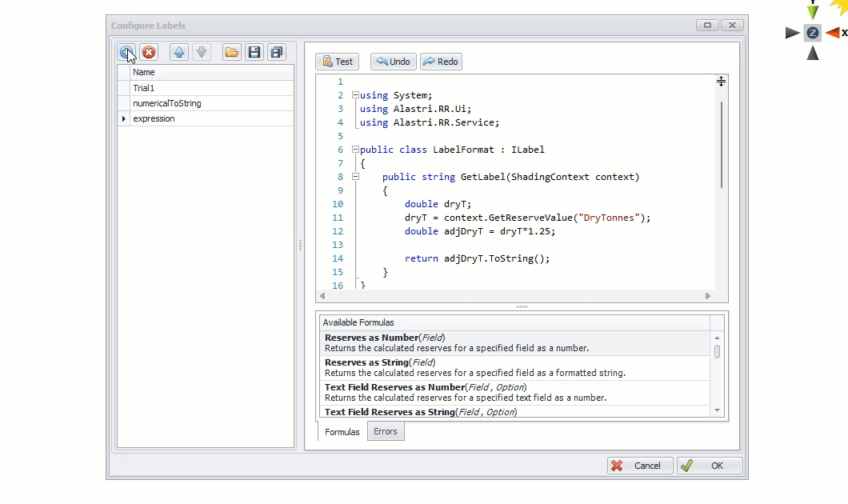
Task: Collapse the using statements block on line 2
Action: (x=356, y=95)
